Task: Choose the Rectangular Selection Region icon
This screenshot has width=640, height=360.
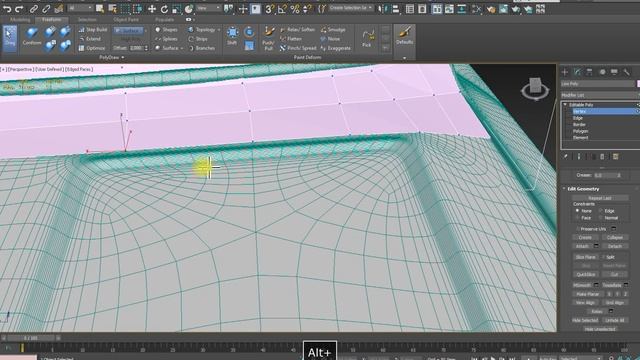Action: coord(125,9)
